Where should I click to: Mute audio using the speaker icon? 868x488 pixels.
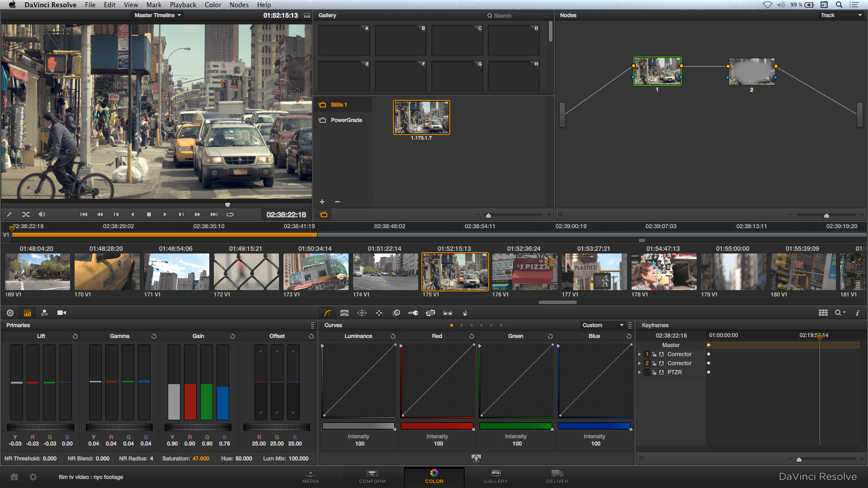pos(42,214)
